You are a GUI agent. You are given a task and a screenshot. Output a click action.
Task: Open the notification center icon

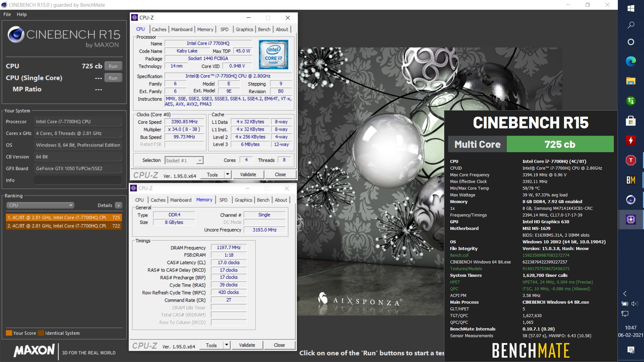(631, 350)
